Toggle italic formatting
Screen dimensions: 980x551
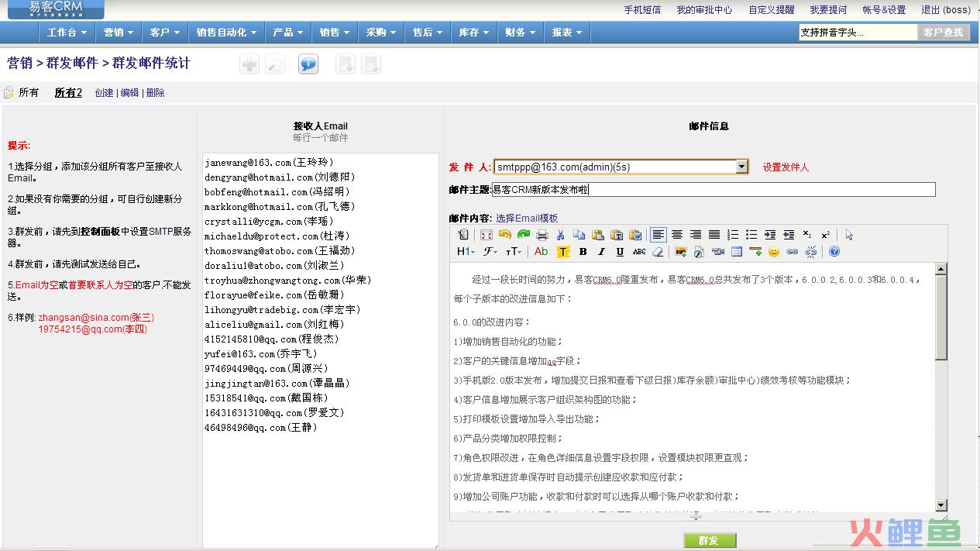[x=601, y=252]
